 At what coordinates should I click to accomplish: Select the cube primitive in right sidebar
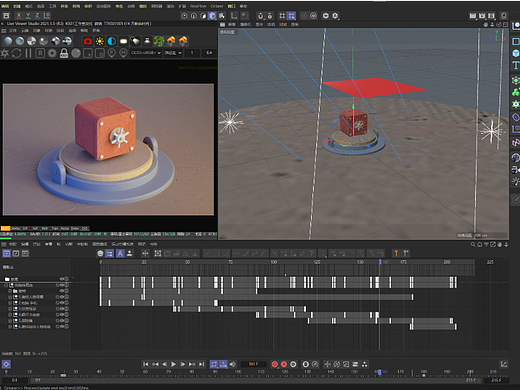pyautogui.click(x=516, y=53)
